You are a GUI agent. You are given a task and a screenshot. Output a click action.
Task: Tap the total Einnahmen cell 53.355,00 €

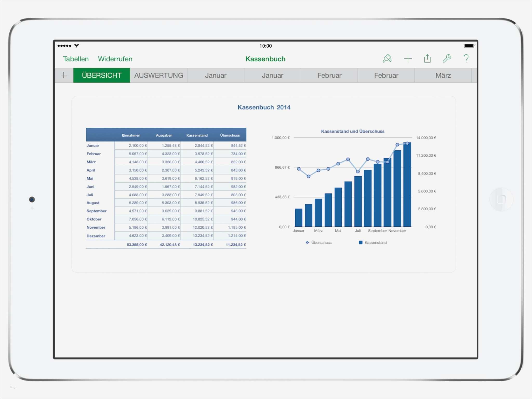(137, 245)
